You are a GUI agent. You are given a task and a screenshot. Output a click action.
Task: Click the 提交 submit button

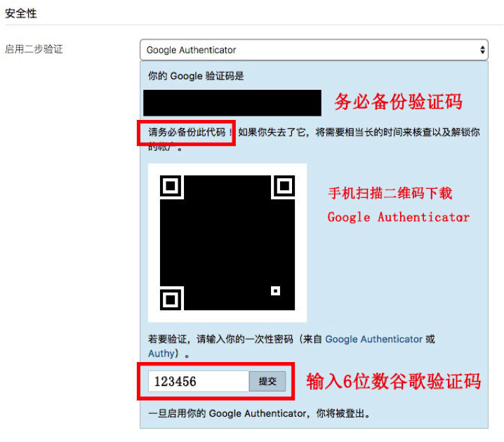[267, 381]
